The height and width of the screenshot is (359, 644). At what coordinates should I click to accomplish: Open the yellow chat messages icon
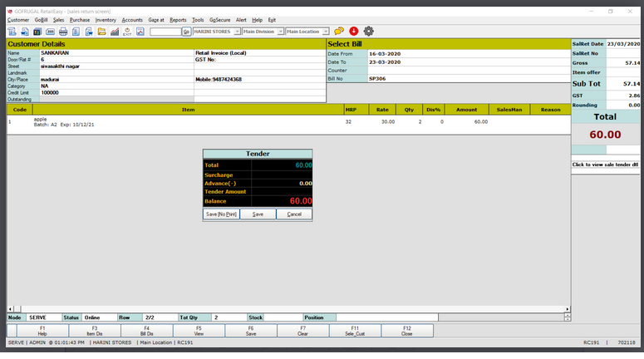pos(339,32)
